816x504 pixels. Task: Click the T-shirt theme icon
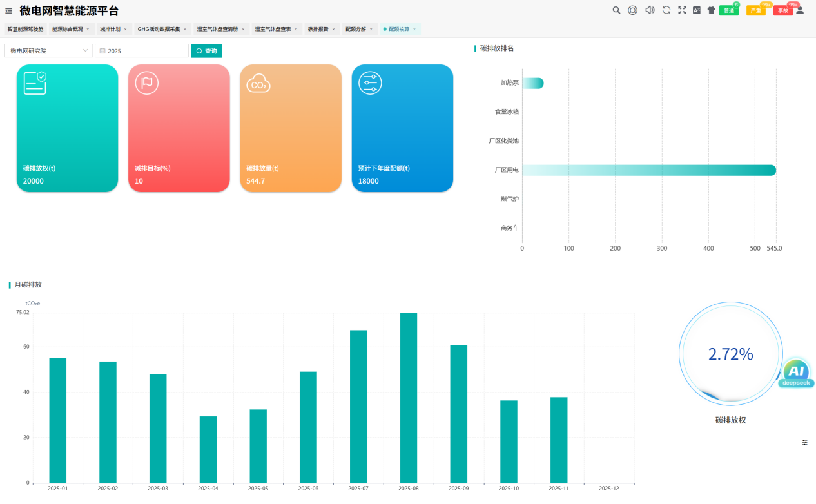(x=711, y=10)
